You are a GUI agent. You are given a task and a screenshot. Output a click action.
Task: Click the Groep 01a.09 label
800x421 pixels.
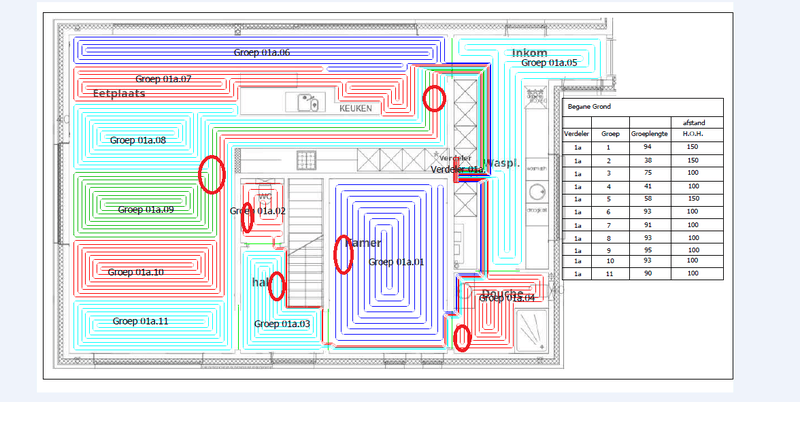[x=146, y=209]
